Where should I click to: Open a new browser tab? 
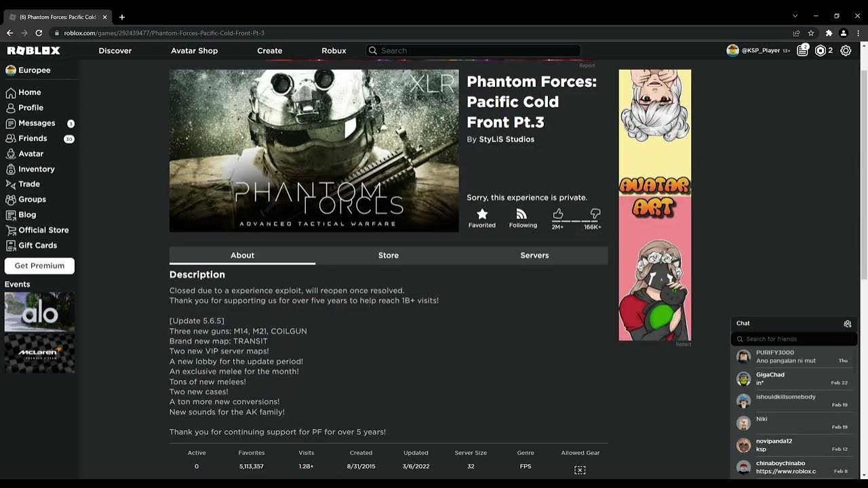click(x=122, y=17)
